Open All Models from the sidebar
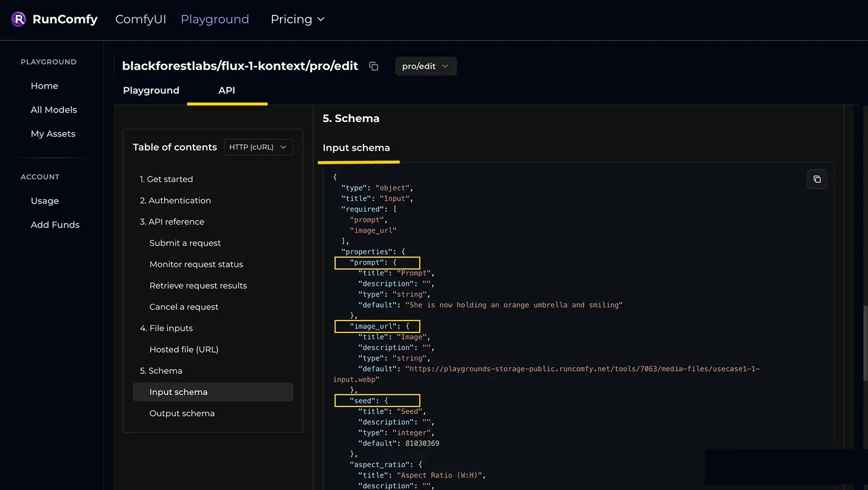 point(53,109)
